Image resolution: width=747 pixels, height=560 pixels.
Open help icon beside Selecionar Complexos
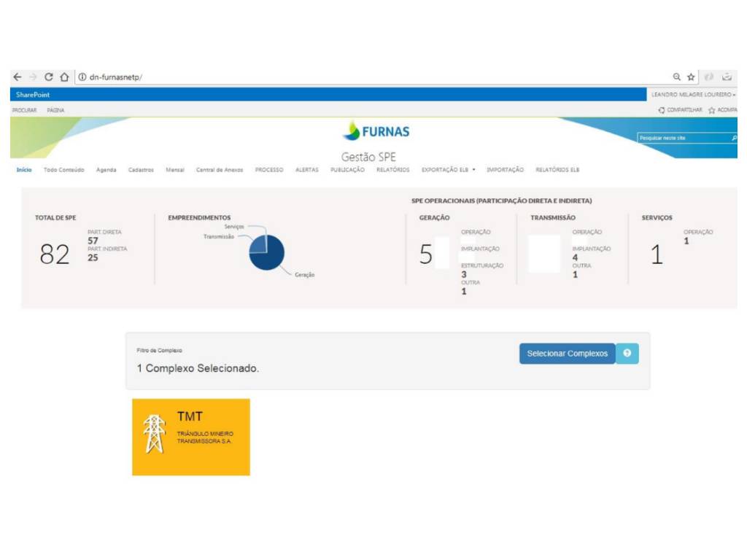tap(627, 354)
